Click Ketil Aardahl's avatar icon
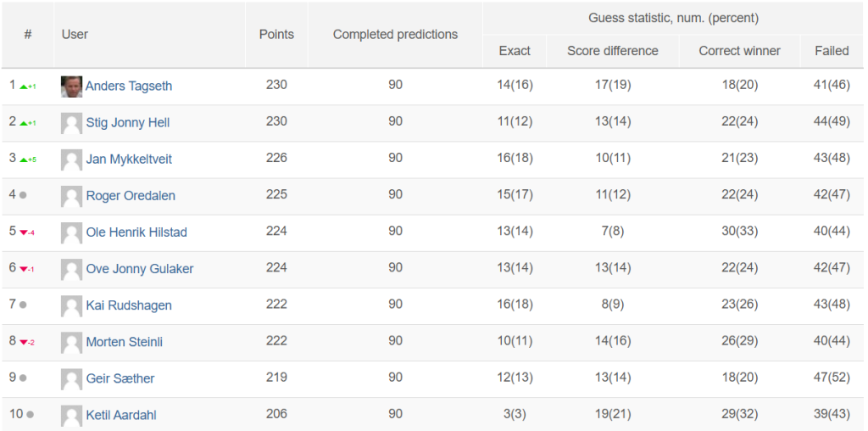The width and height of the screenshot is (868, 431). click(71, 416)
